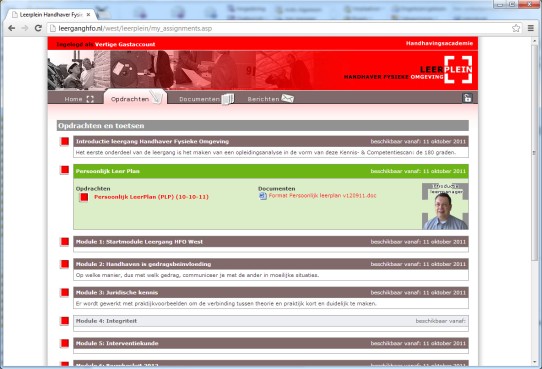Image resolution: width=542 pixels, height=369 pixels.
Task: Collapse the Persoonlijk Leer Plan section
Action: (x=271, y=171)
